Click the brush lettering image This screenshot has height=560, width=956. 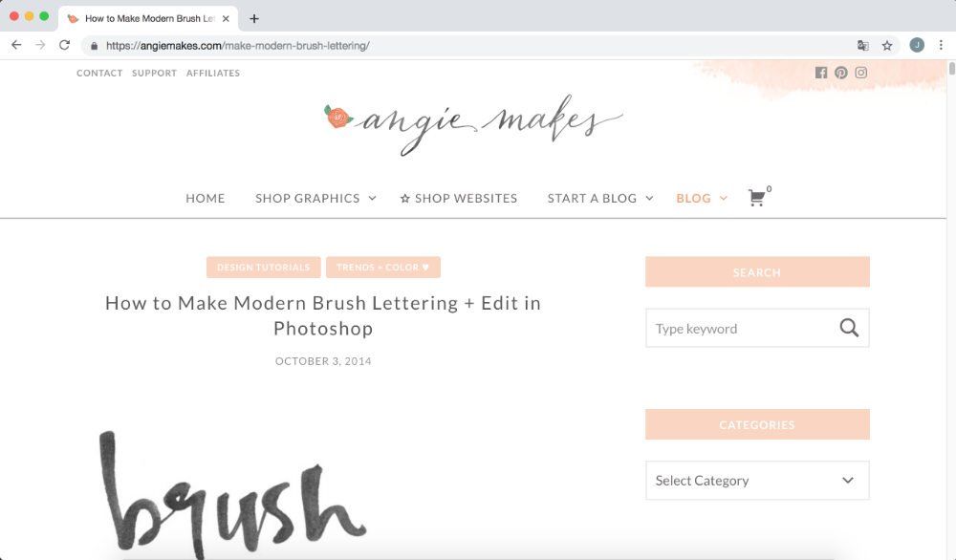pos(233,494)
